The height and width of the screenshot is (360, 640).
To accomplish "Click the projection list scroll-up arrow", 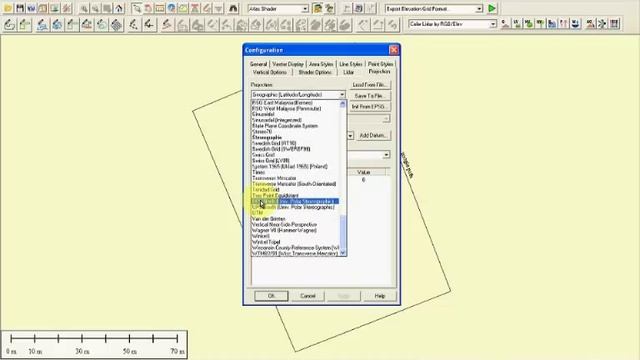I will [343, 104].
